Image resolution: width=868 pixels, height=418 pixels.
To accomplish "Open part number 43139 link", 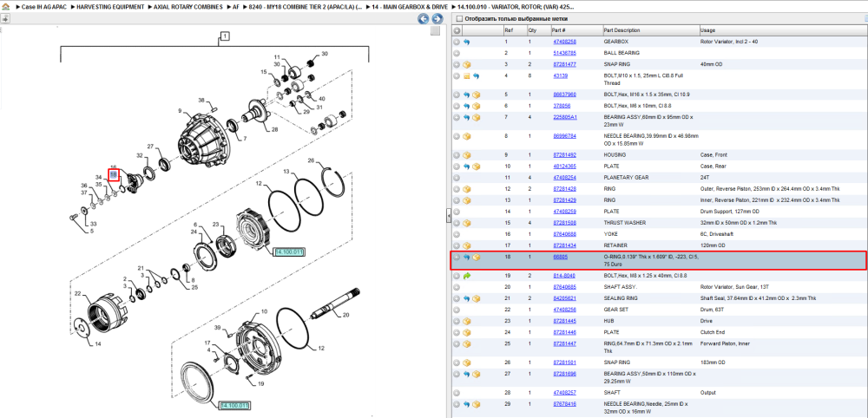I will 560,75.
